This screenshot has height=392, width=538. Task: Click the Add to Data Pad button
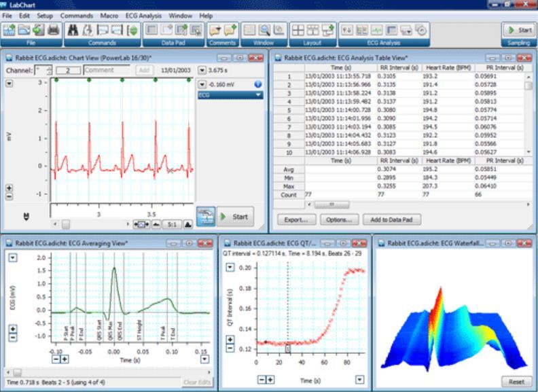392,219
